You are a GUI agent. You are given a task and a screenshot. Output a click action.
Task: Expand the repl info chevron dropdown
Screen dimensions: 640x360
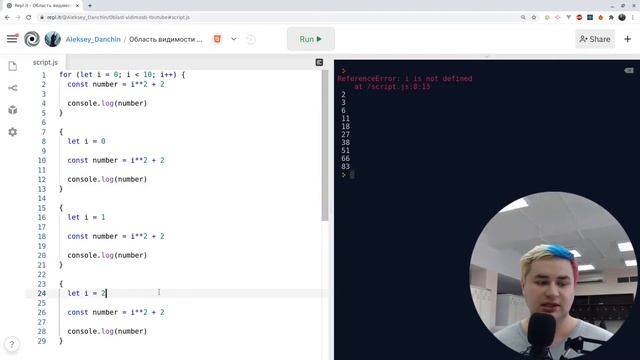tap(234, 39)
